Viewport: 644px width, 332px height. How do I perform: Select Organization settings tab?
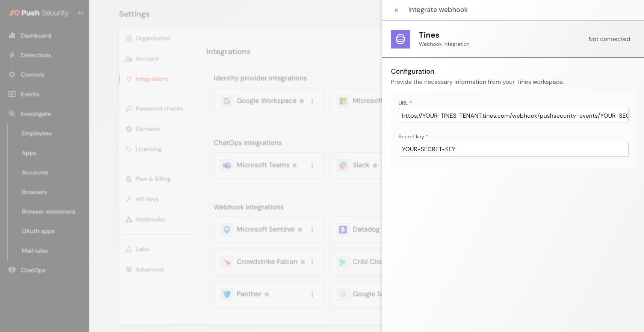tap(153, 38)
